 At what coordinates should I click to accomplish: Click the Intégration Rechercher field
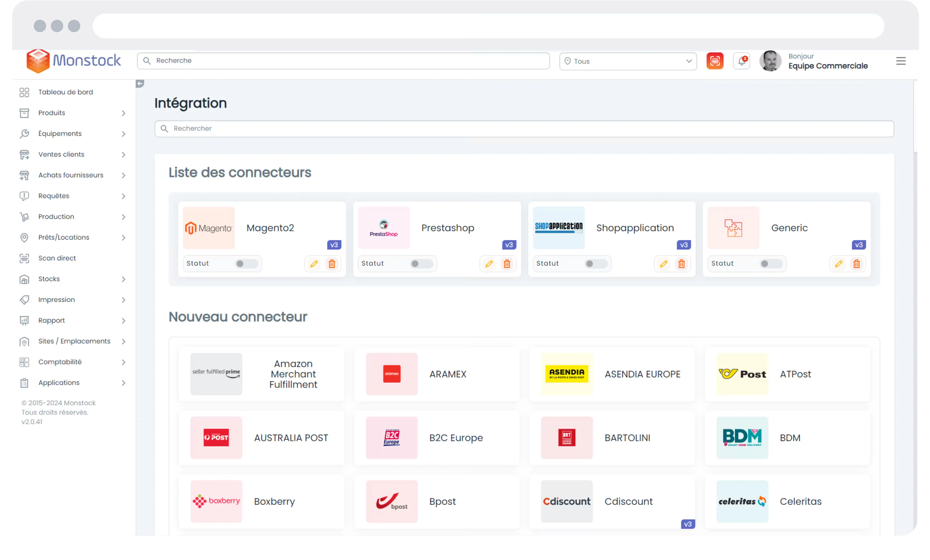point(524,129)
